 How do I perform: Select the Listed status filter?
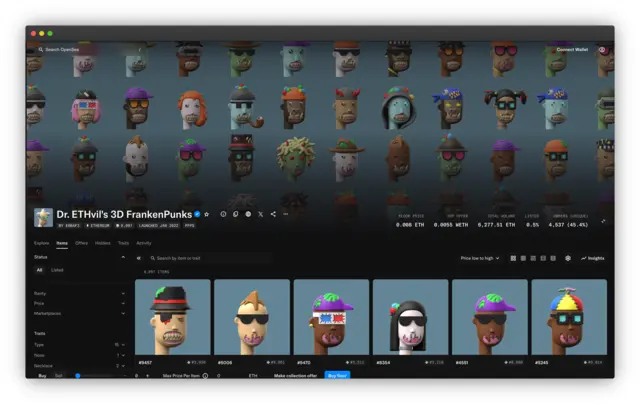[x=57, y=270]
